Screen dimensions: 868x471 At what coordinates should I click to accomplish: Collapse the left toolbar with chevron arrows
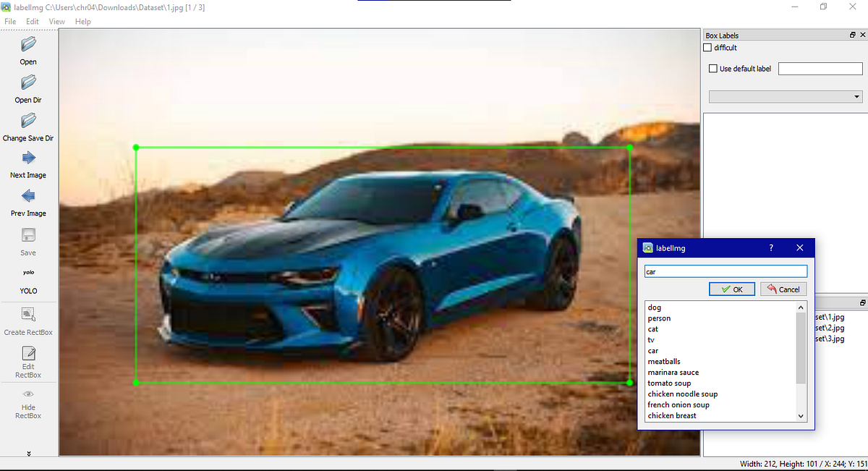(27, 454)
